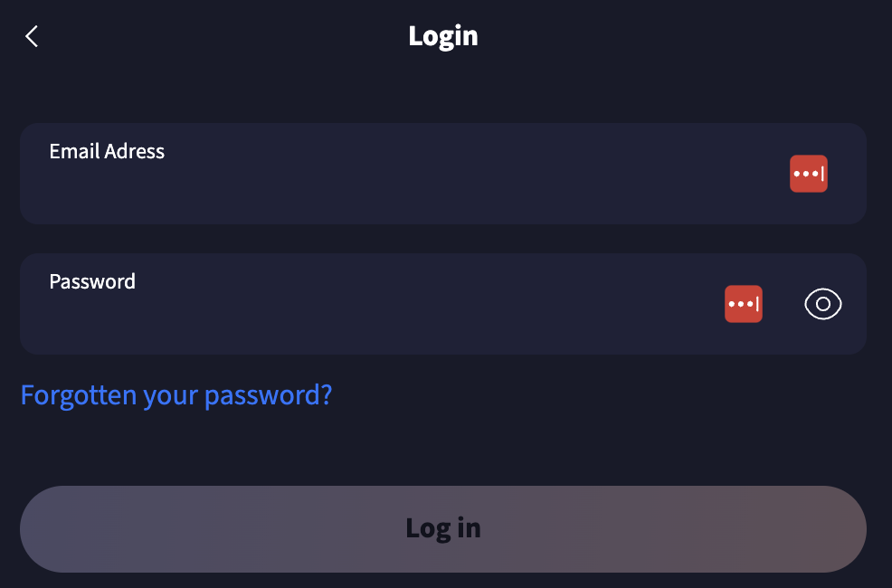Tap the red autofill icon left of eye
The height and width of the screenshot is (588, 892).
pyautogui.click(x=744, y=304)
